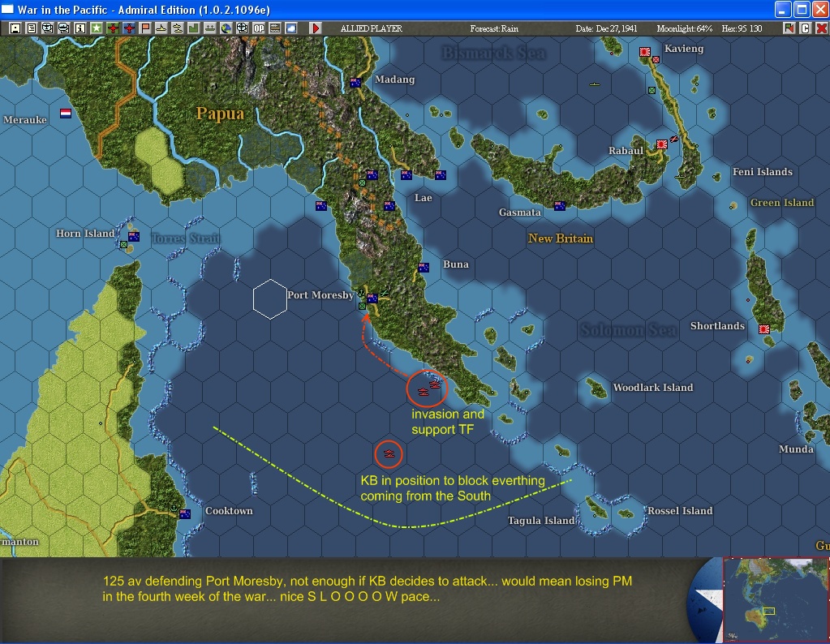
Task: Click the red end-turn play arrow
Action: [x=316, y=28]
